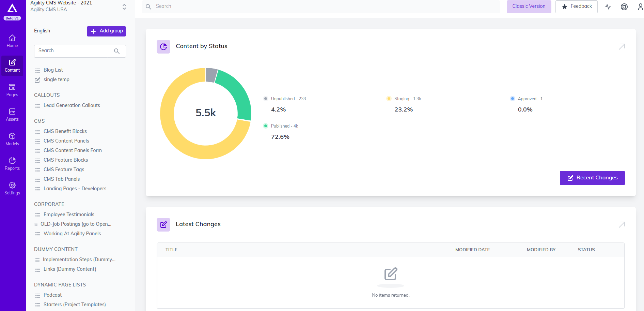The image size is (644, 311).
Task: Toggle the Unpublished legend item
Action: coord(288,99)
